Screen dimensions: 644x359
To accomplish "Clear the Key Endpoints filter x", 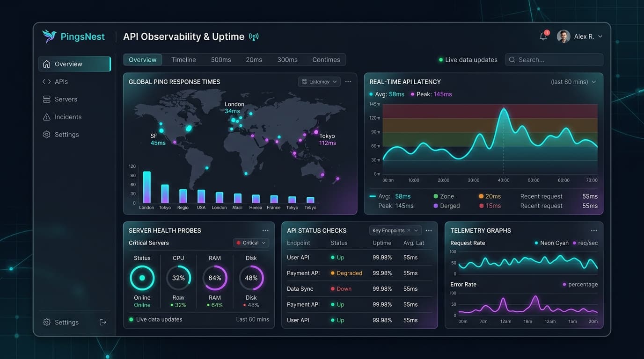I will 409,230.
